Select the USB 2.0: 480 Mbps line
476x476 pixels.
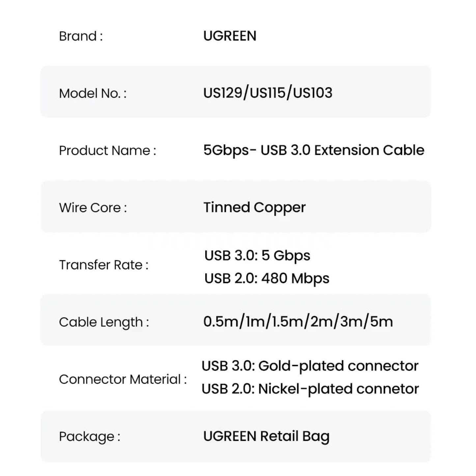266,278
